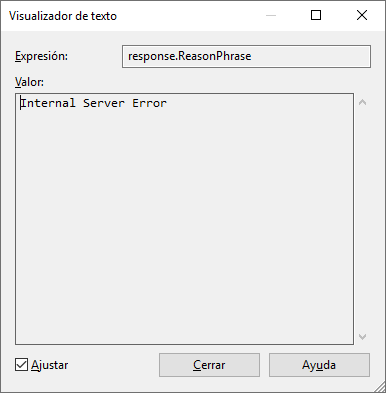Click inside the Valor text area
This screenshot has width=386, height=393.
point(184,219)
